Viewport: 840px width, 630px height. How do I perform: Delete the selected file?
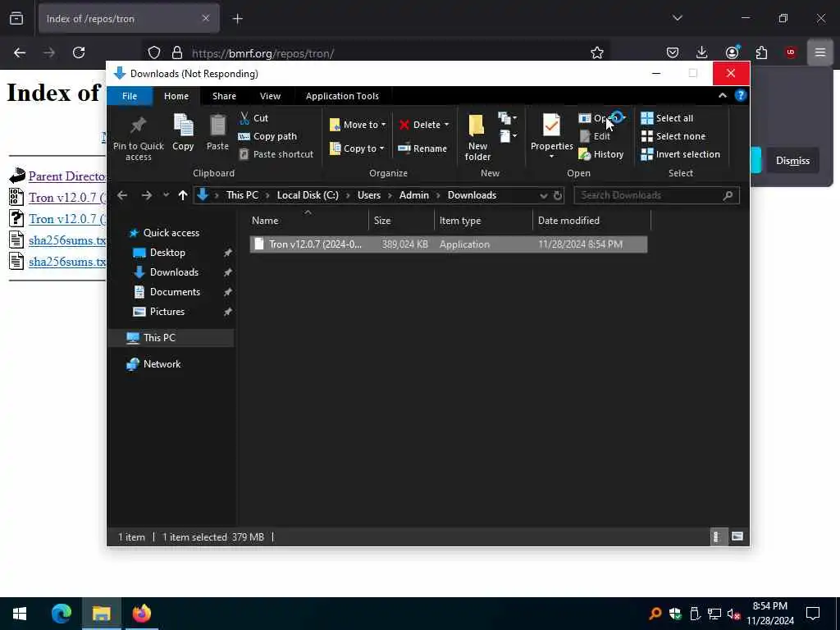[x=419, y=125]
